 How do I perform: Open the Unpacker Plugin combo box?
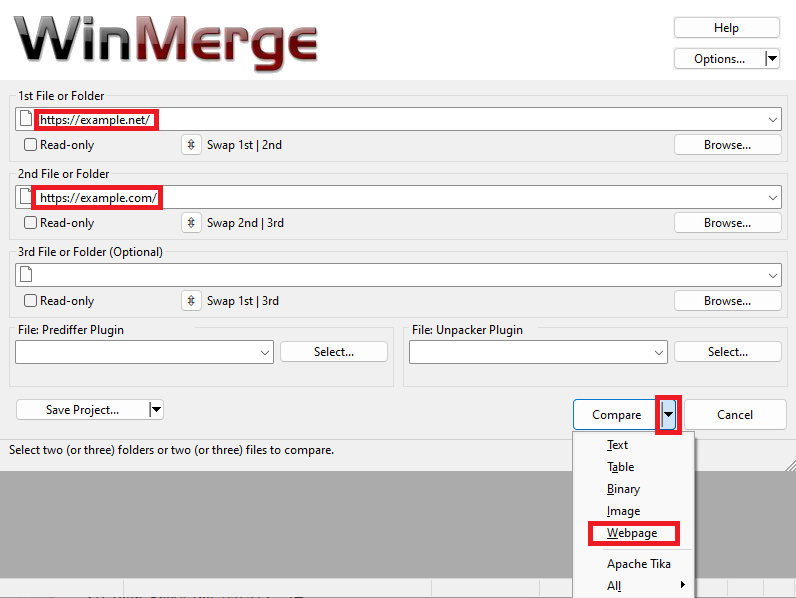[659, 352]
